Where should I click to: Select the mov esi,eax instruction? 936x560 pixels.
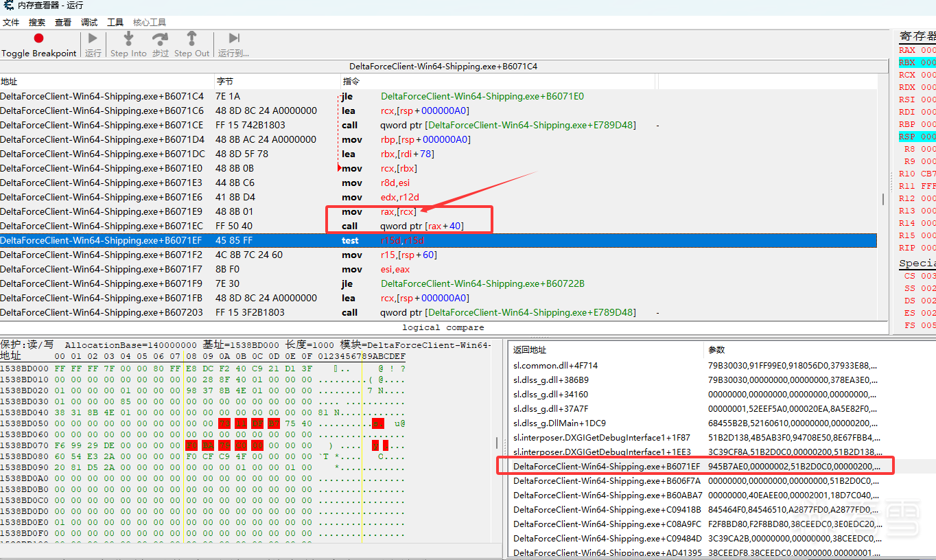pos(438,269)
